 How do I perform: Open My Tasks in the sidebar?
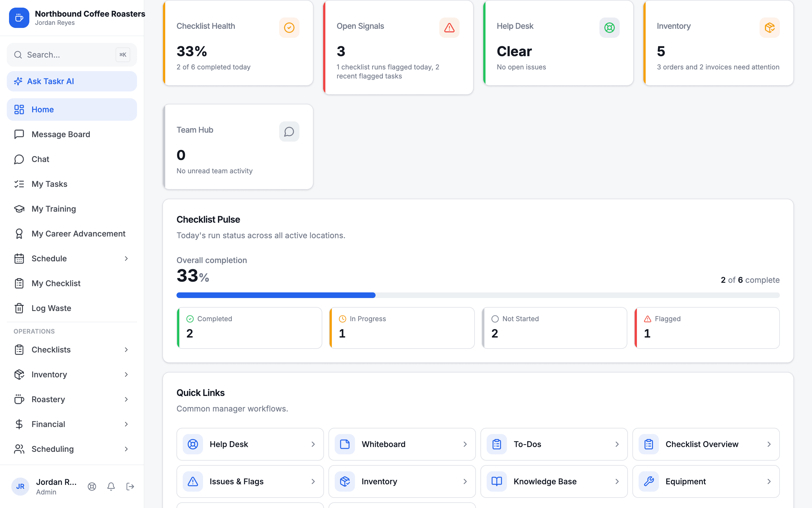pos(72,184)
